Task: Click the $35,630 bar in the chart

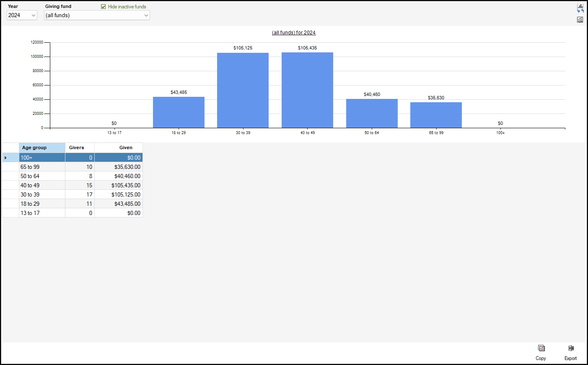Action: [x=436, y=115]
